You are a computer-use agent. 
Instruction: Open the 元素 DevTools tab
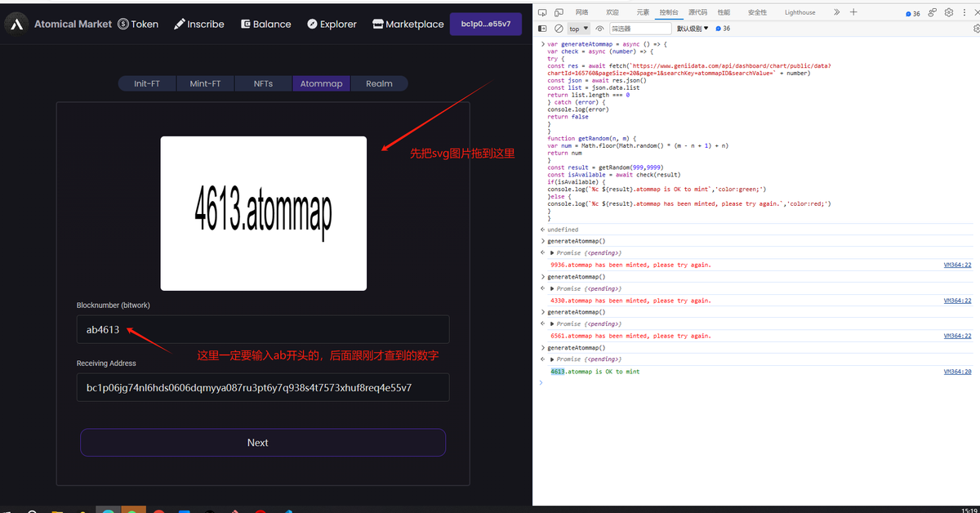tap(643, 12)
